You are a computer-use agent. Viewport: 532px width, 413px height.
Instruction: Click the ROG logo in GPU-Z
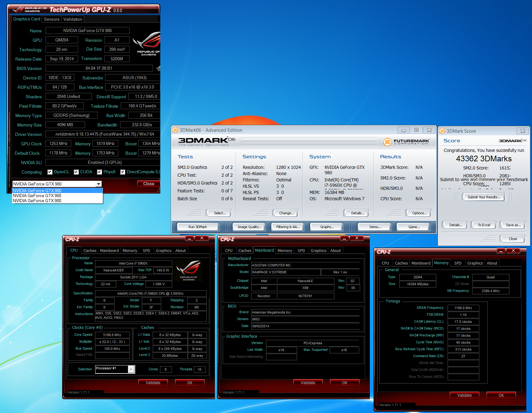(147, 43)
